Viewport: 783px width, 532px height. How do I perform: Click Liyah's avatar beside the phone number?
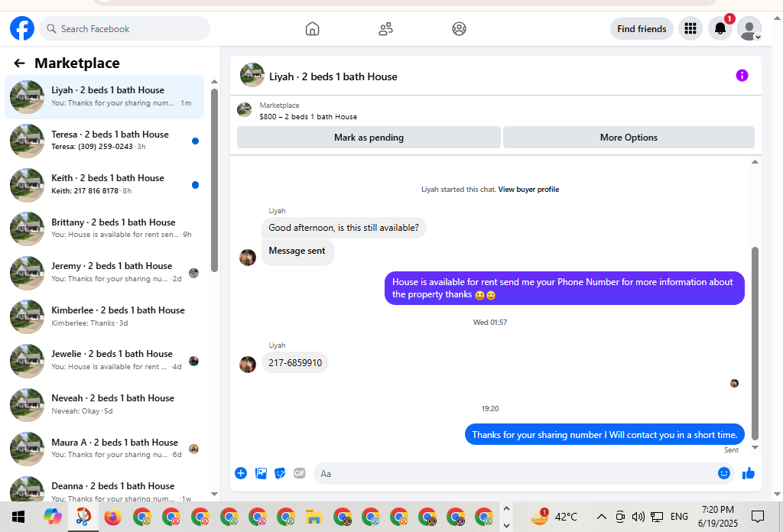(x=248, y=365)
